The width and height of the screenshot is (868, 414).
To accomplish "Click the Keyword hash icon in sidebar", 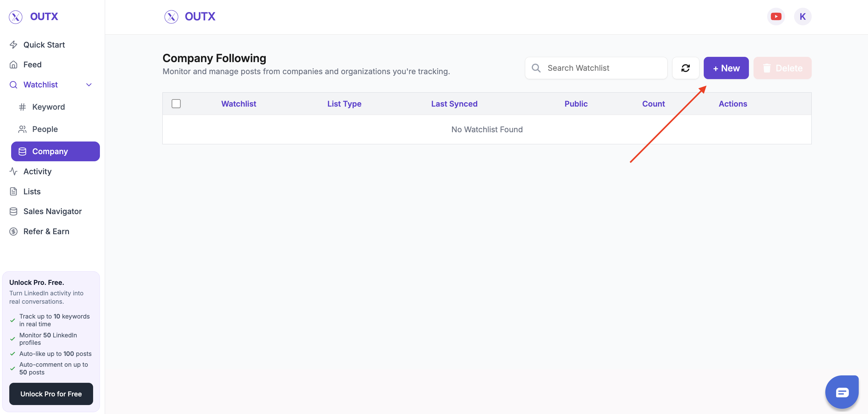I will tap(22, 107).
